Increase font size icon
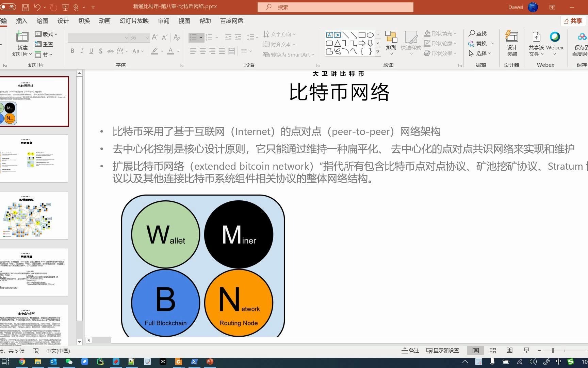588x368 pixels. [x=155, y=37]
